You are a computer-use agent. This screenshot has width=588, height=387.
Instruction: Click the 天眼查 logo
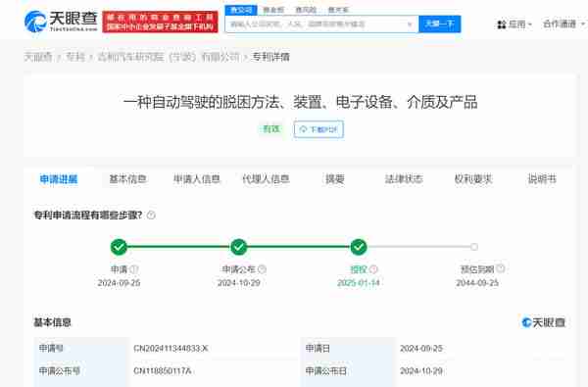[61, 22]
